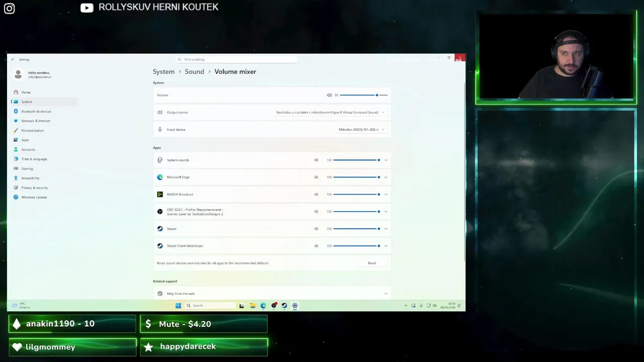Screen dimensions: 644x362
Task: Open File Explorer from the taskbar
Action: pyautogui.click(x=253, y=305)
